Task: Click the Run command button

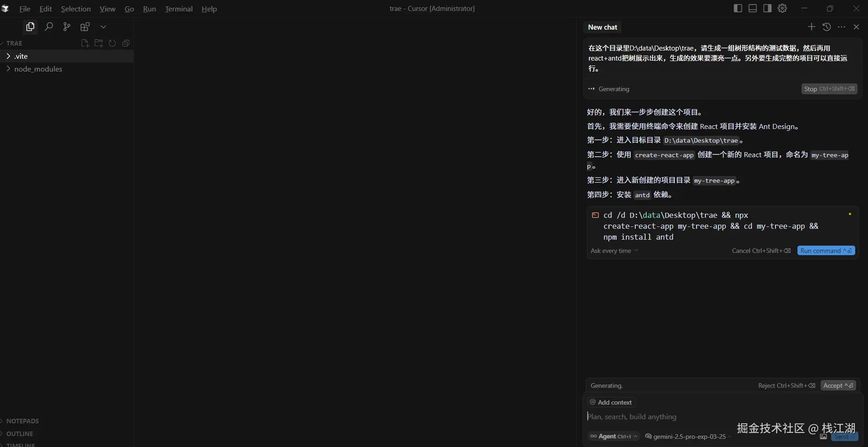Action: point(826,251)
